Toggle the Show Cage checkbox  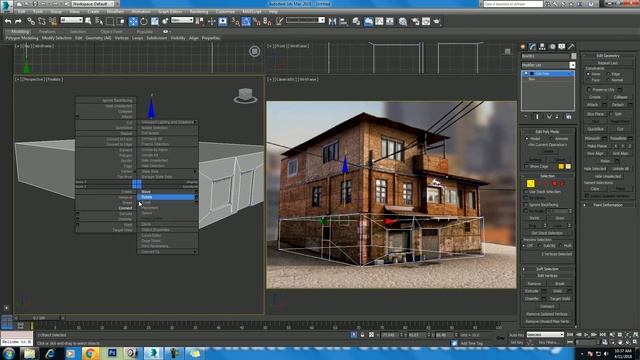tap(526, 166)
